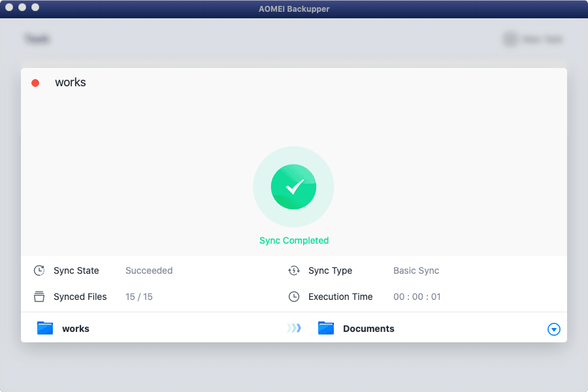Click the Documents destination folder name

pyautogui.click(x=368, y=329)
